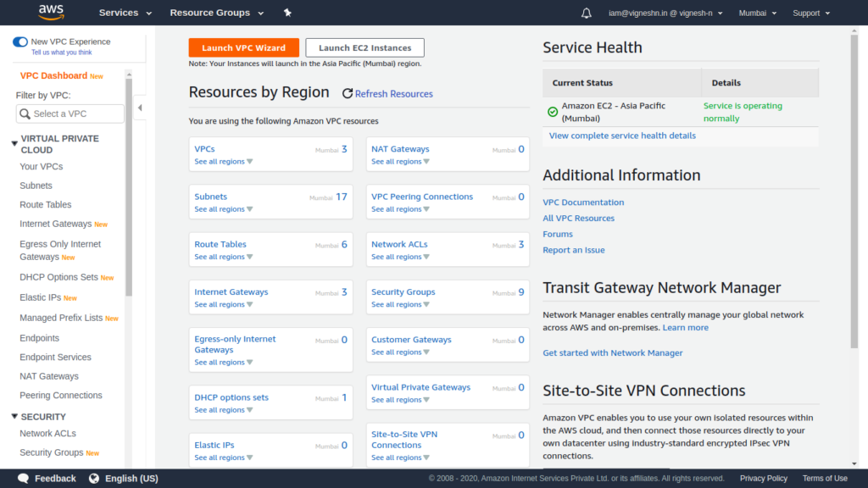The height and width of the screenshot is (488, 868).
Task: Open Internet Gateways in sidebar
Action: [x=55, y=224]
